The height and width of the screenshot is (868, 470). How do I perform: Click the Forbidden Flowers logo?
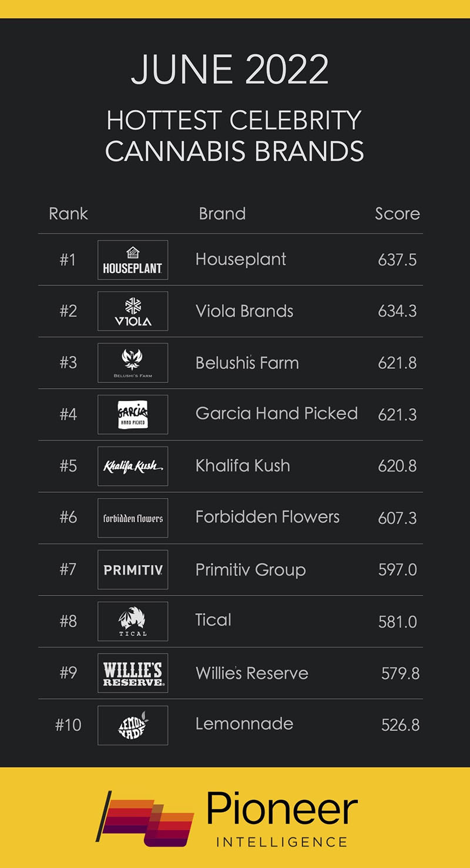coord(133,518)
